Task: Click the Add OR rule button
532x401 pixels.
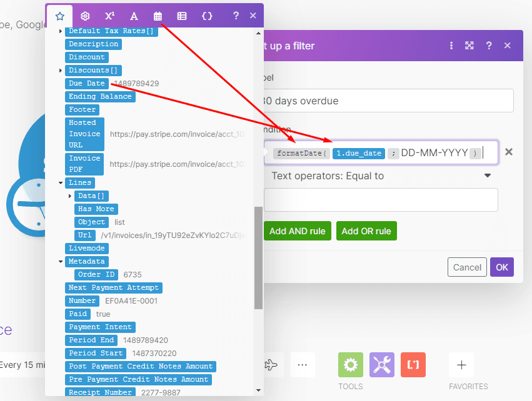Action: tap(366, 231)
